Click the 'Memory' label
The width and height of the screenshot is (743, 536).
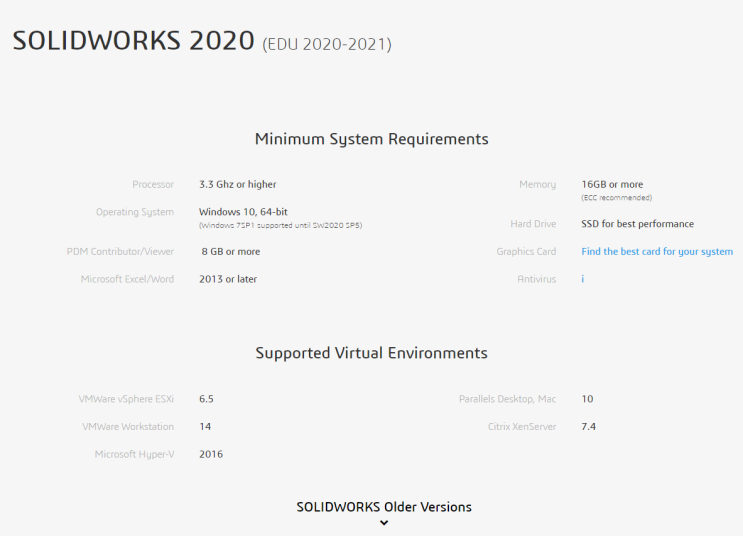coord(537,184)
